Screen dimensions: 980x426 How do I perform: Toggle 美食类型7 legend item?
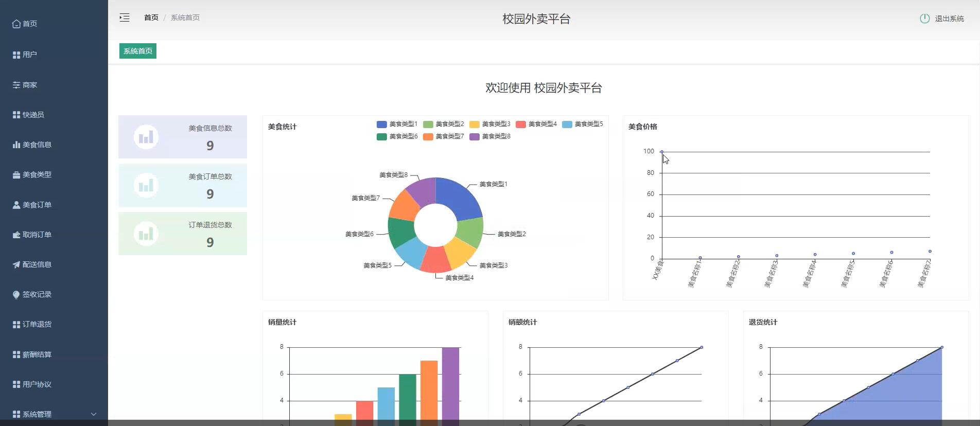pyautogui.click(x=443, y=136)
